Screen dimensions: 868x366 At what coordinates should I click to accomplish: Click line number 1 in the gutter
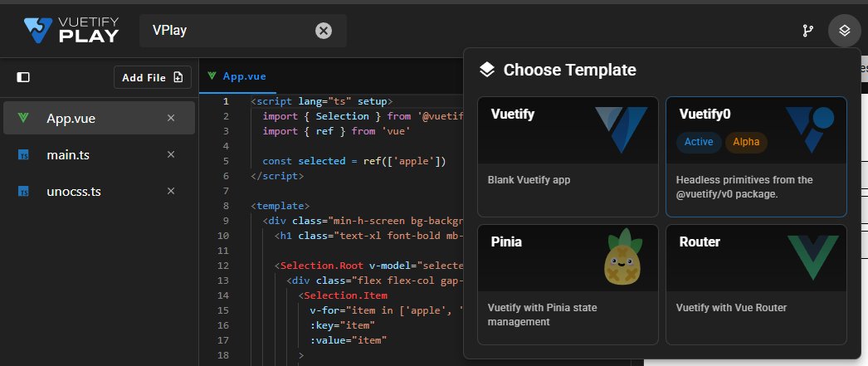click(x=226, y=101)
